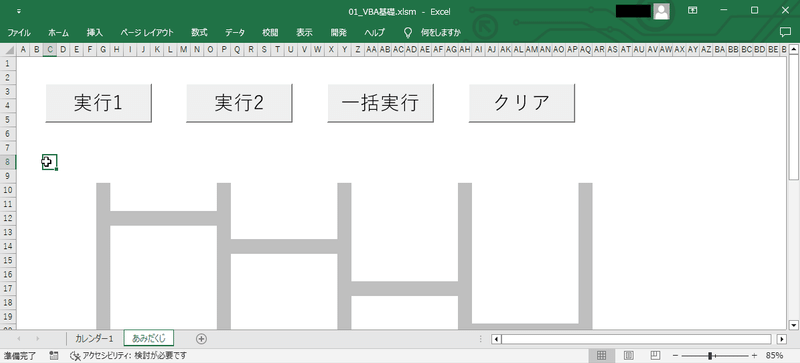
Task: Click the 何をしますか search field
Action: coord(441,33)
